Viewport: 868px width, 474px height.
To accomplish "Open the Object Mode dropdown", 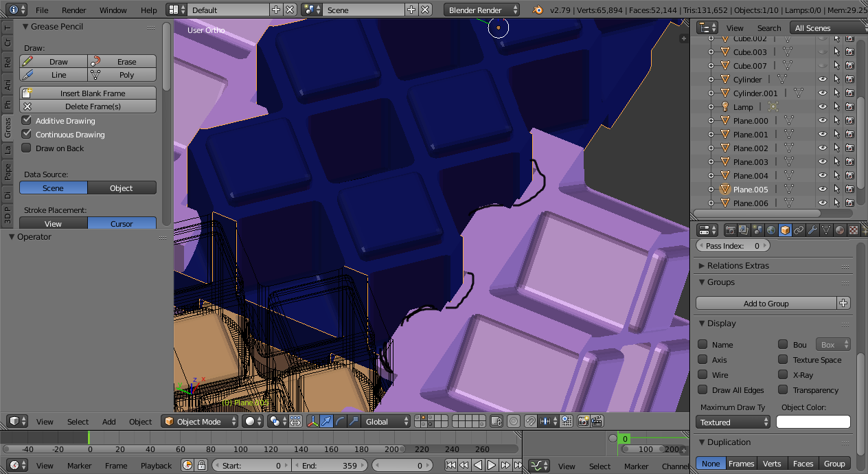I will tap(200, 422).
